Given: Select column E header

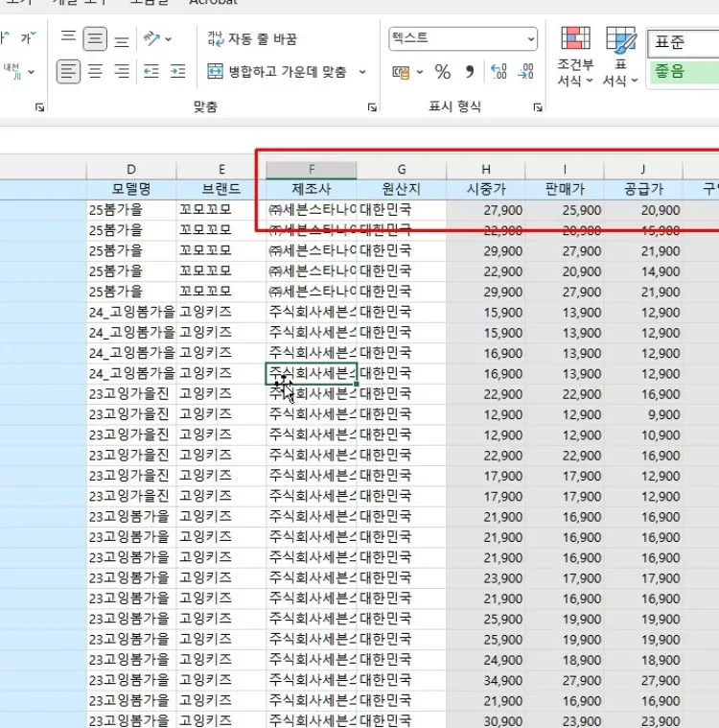Looking at the screenshot, I should pos(221,170).
